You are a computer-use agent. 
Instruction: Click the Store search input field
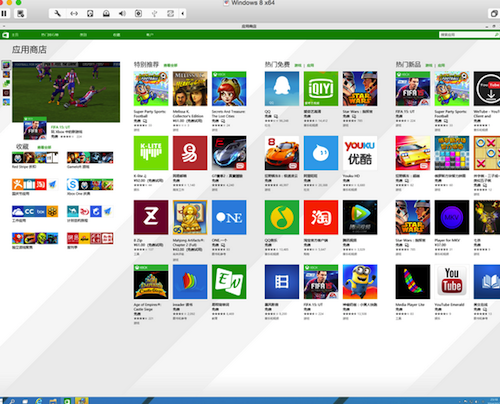pyautogui.click(x=466, y=35)
